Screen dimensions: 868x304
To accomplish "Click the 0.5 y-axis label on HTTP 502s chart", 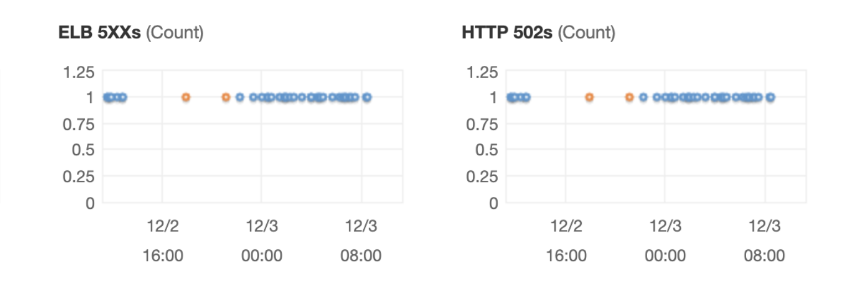I will point(487,150).
